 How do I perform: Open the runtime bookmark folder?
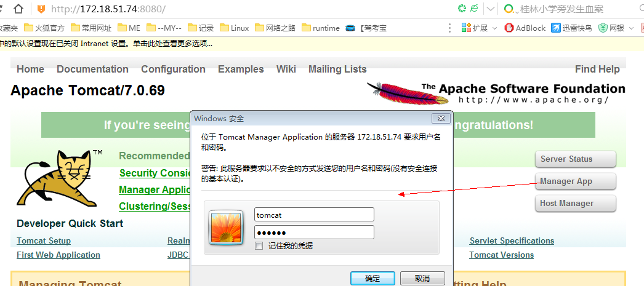321,28
